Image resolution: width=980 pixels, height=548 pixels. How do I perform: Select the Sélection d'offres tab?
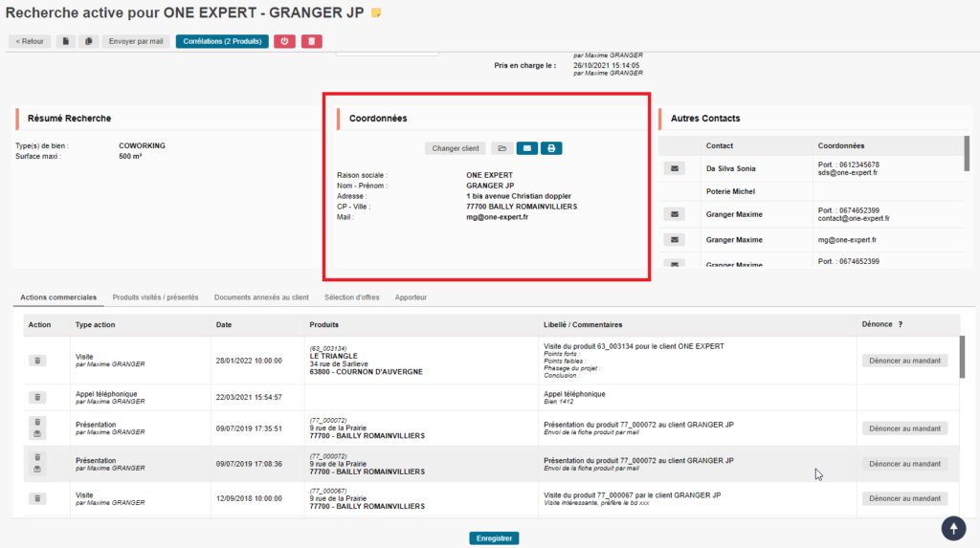coord(351,297)
